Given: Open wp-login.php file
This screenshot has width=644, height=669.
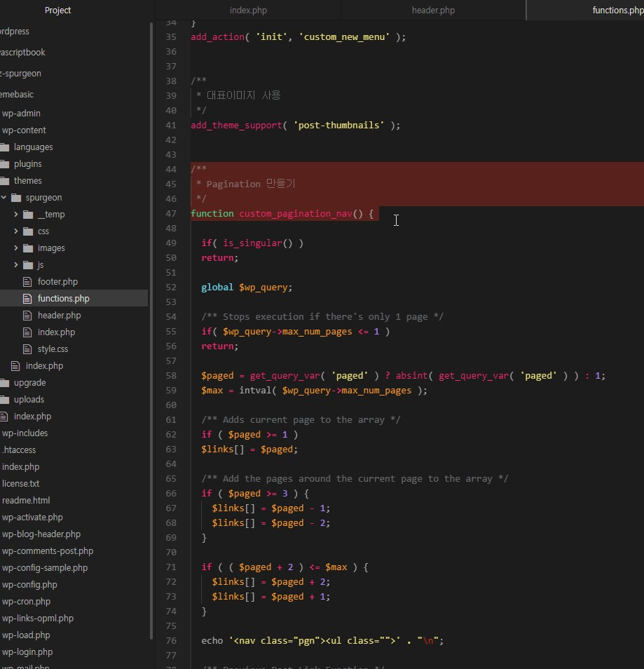Looking at the screenshot, I should click(x=27, y=652).
